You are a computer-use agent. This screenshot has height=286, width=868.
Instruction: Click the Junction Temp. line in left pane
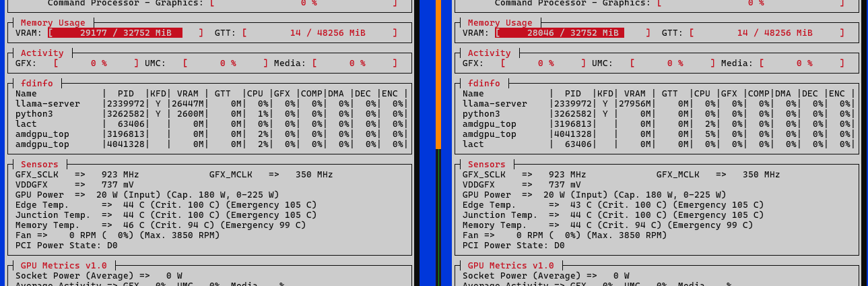(x=166, y=215)
